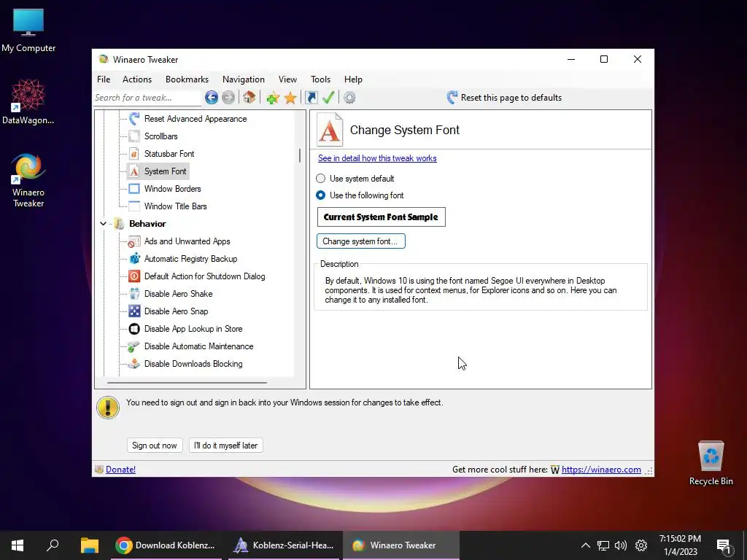Select System Font in the tree
Viewport: 747px width, 560px height.
click(x=166, y=171)
